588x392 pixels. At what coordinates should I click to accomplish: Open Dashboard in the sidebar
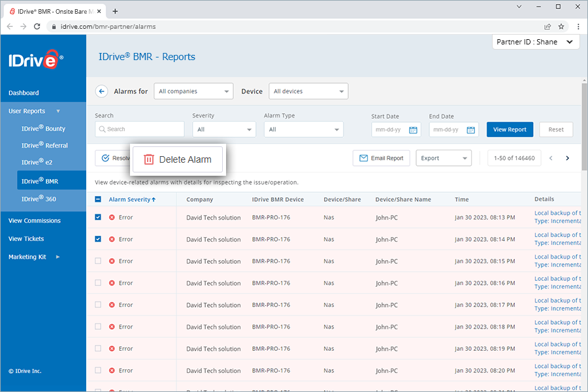click(x=24, y=93)
